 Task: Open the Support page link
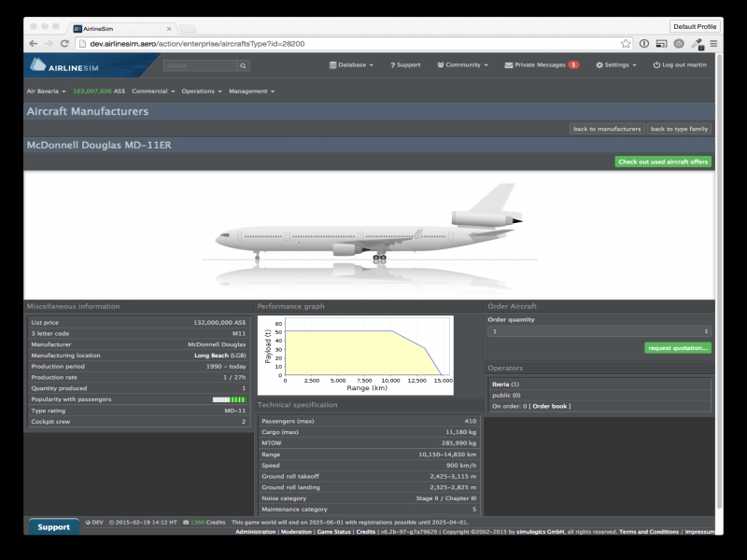[405, 64]
